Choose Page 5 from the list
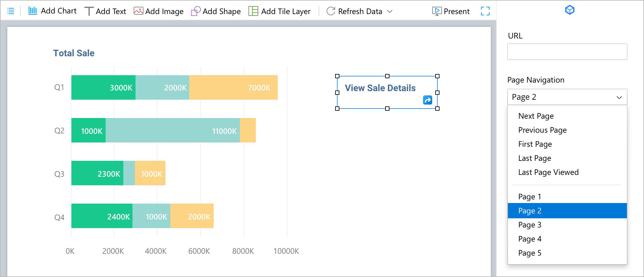 [x=567, y=253]
